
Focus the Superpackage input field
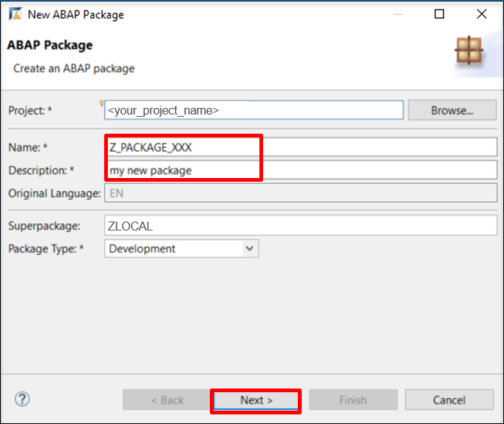301,226
